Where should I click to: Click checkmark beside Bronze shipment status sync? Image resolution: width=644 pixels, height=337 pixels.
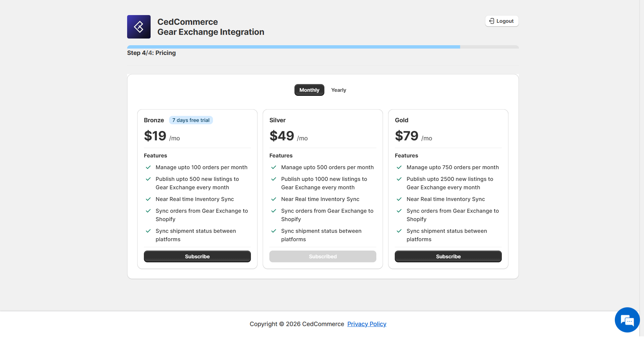pos(148,231)
